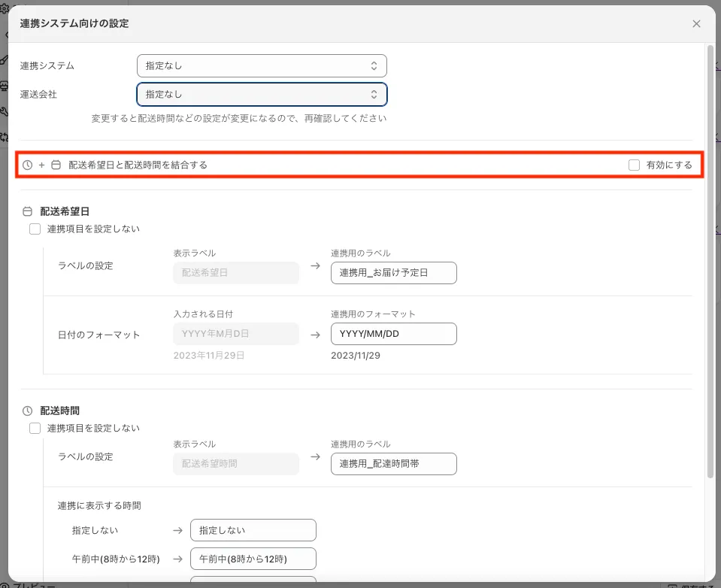721x588 pixels.
Task: Click the arrow icon beside YYYY/MM/DD format field
Action: (315, 335)
